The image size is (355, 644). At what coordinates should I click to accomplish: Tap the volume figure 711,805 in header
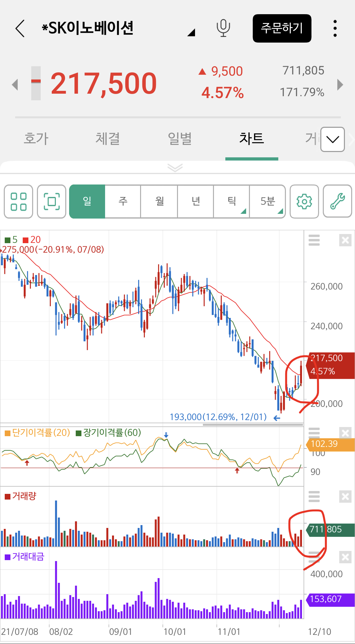click(303, 71)
